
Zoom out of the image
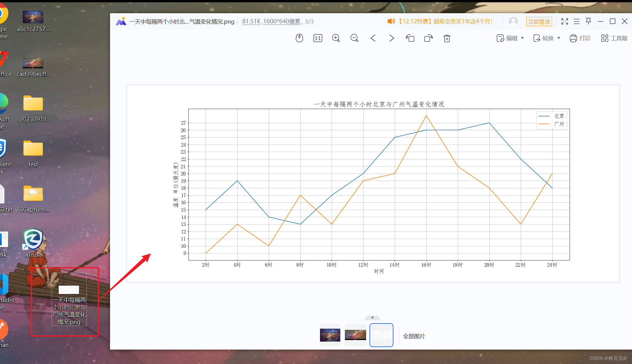(x=354, y=38)
